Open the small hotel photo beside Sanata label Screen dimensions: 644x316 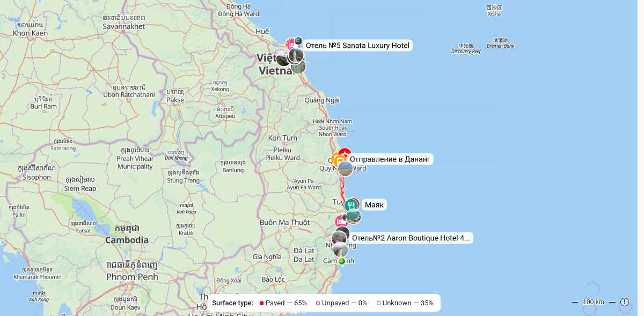(298, 41)
